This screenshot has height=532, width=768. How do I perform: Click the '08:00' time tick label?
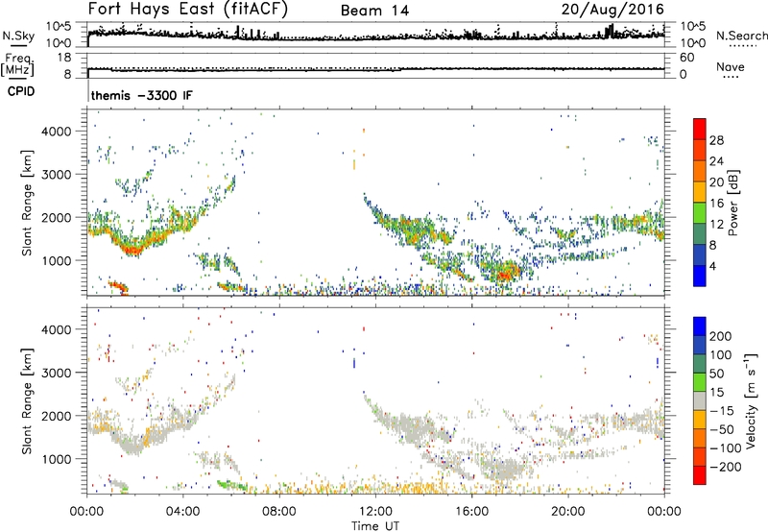(x=279, y=512)
